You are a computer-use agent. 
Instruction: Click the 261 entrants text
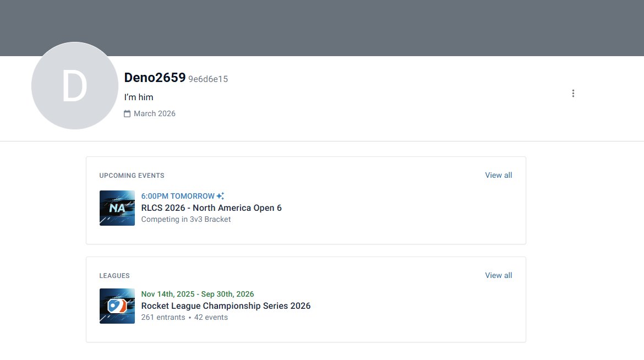(163, 317)
